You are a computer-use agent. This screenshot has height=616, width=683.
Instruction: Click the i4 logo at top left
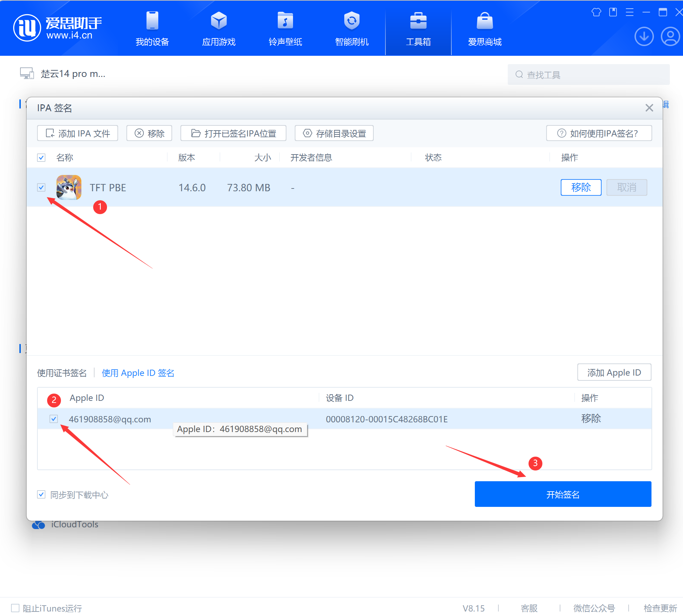(x=27, y=28)
